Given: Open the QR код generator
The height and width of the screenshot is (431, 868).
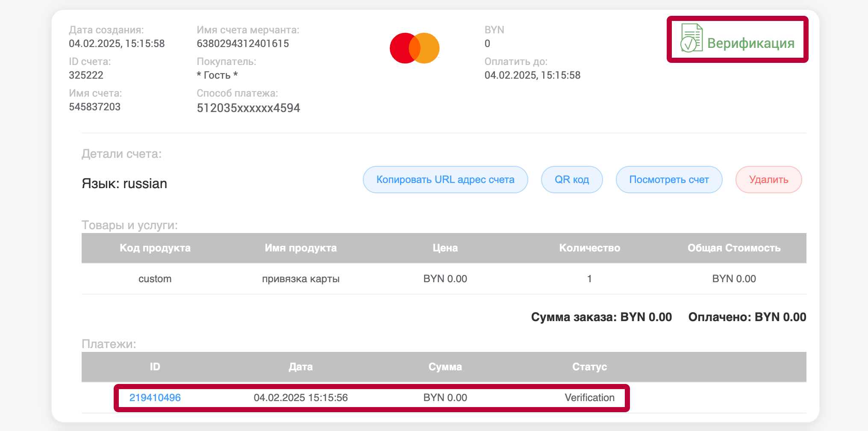Looking at the screenshot, I should coord(572,180).
